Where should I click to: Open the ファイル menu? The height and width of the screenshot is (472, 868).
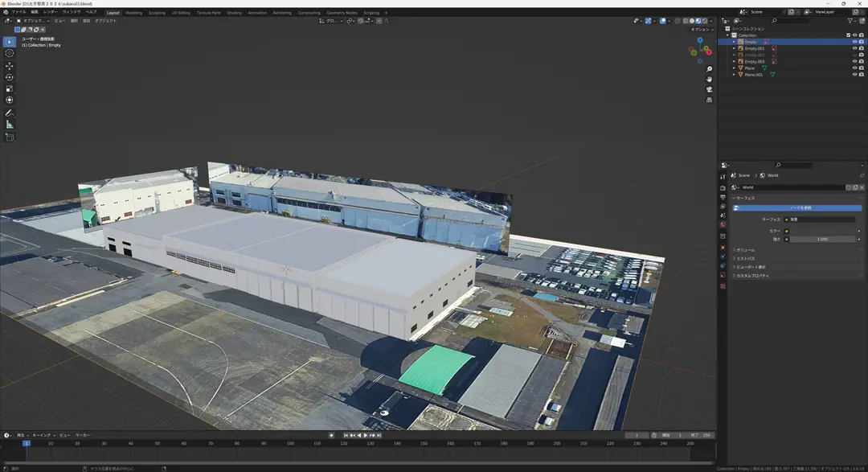(18, 11)
